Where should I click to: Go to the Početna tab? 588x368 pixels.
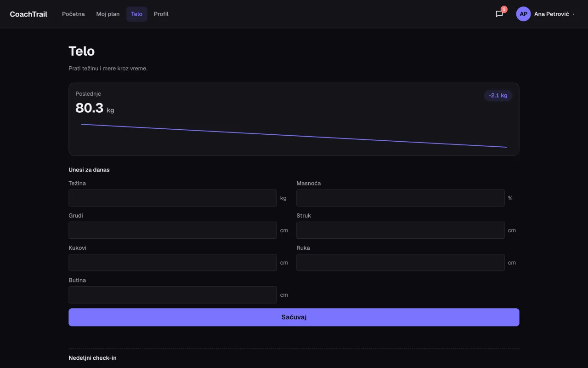73,14
